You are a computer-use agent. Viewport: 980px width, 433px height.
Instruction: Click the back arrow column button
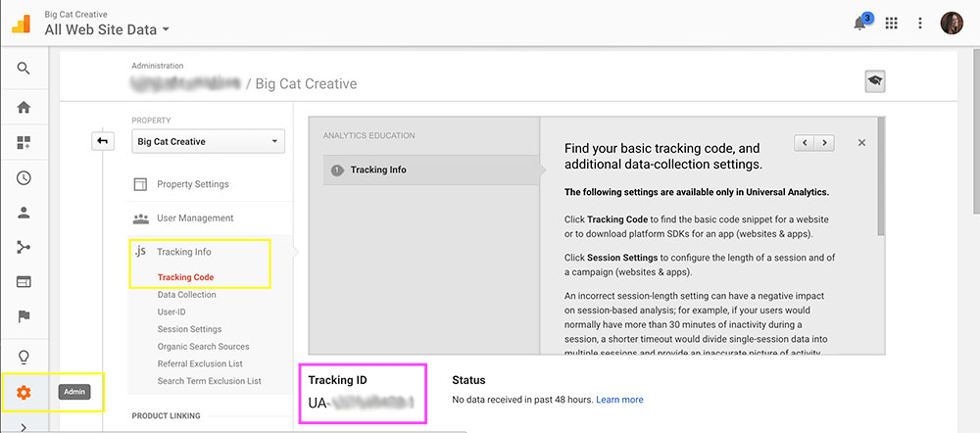tap(102, 142)
